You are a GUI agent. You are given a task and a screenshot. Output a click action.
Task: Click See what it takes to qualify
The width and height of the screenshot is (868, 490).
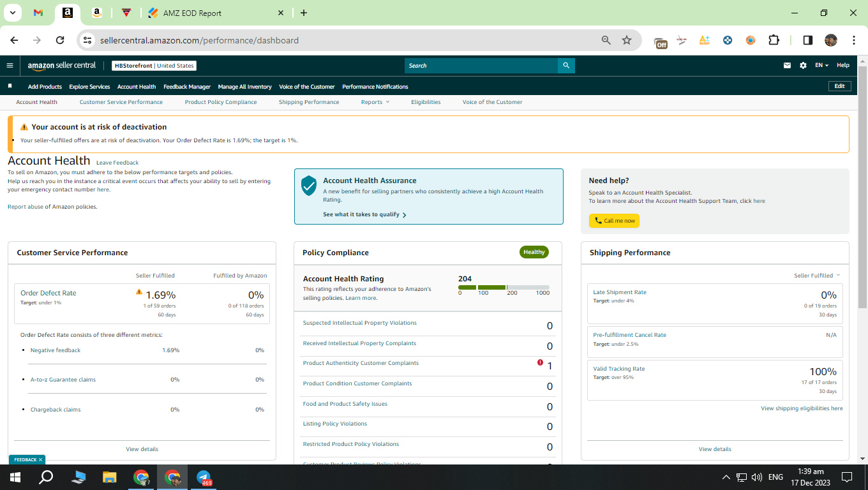(364, 214)
